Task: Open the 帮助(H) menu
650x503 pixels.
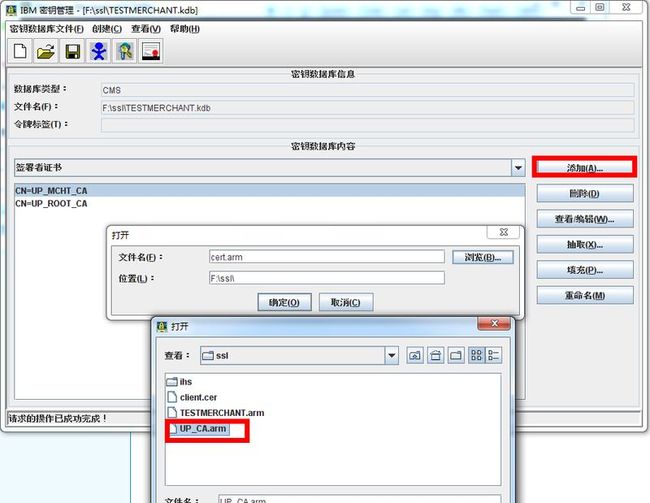Action: click(185, 29)
